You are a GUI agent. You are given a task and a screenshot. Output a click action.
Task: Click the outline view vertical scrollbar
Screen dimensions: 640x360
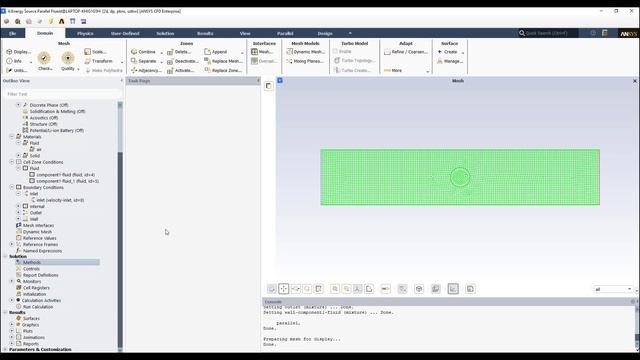click(x=120, y=227)
